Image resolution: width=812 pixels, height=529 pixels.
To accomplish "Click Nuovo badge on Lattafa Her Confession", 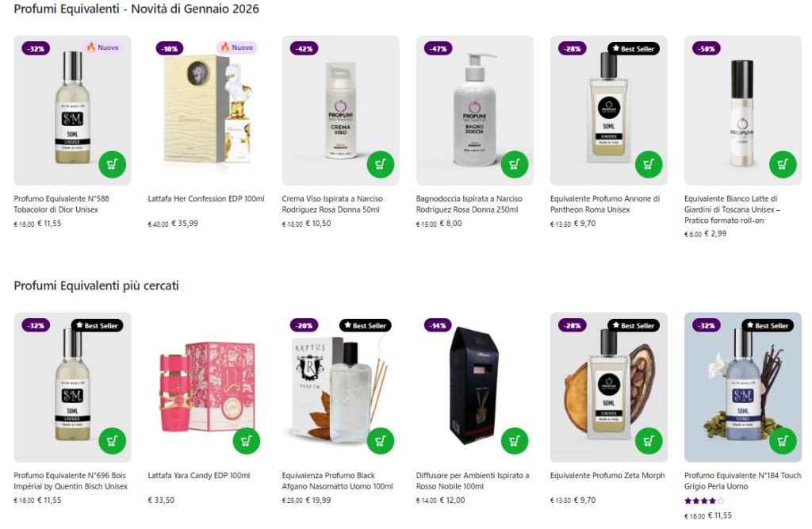I will (x=236, y=48).
